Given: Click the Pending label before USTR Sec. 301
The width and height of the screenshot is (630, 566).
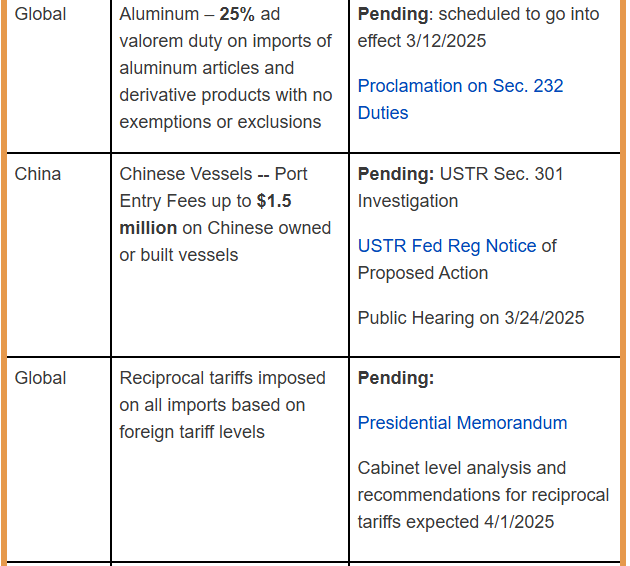Looking at the screenshot, I should coord(396,174).
